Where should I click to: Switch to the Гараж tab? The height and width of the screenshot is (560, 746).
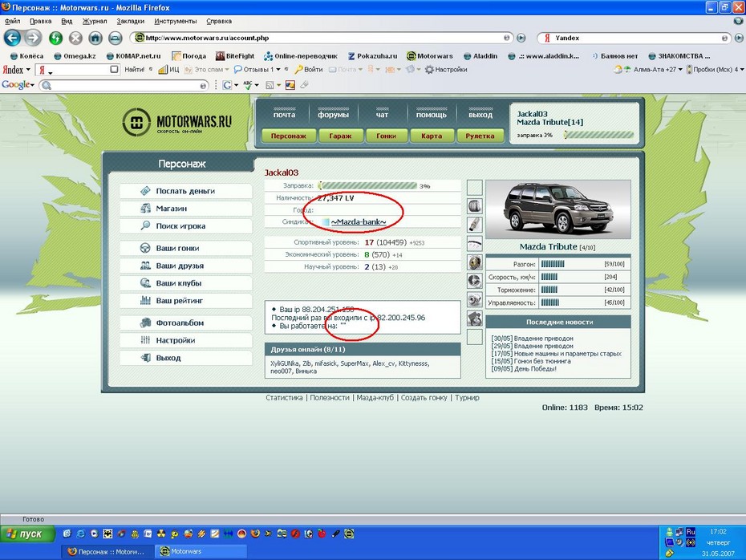[x=340, y=136]
